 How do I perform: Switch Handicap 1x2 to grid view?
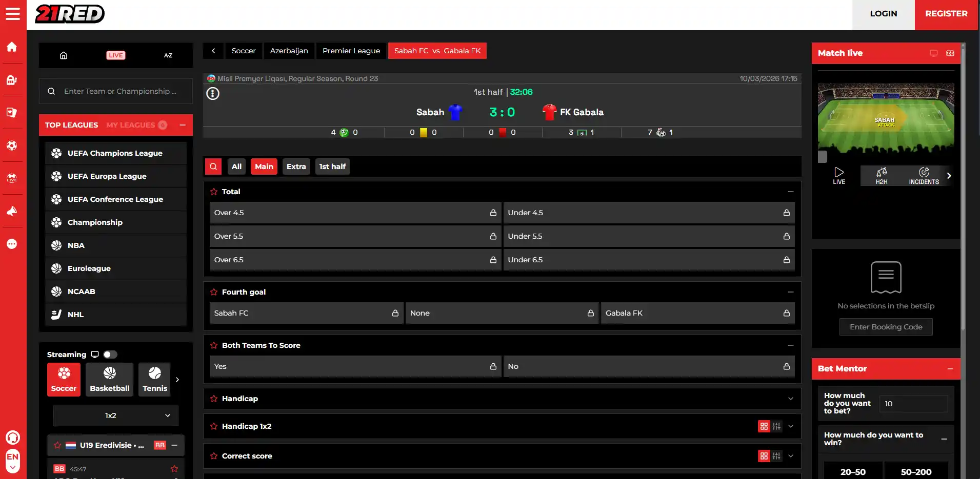click(764, 426)
